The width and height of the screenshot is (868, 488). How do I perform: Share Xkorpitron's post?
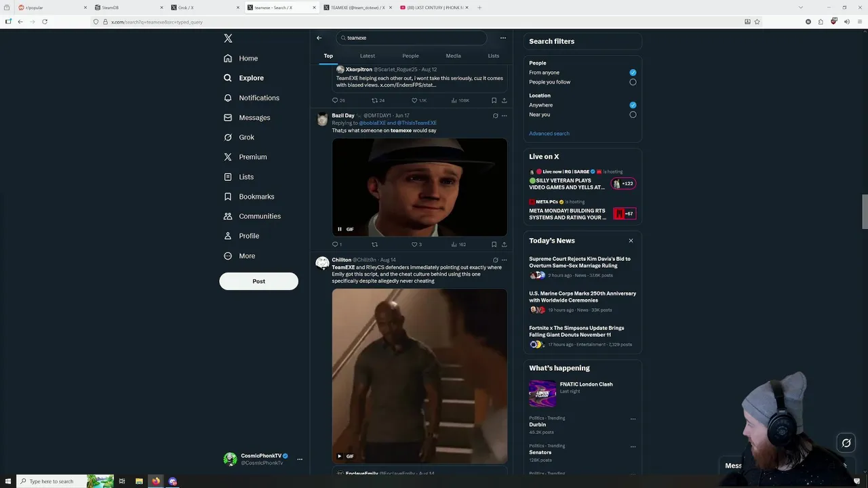click(504, 100)
